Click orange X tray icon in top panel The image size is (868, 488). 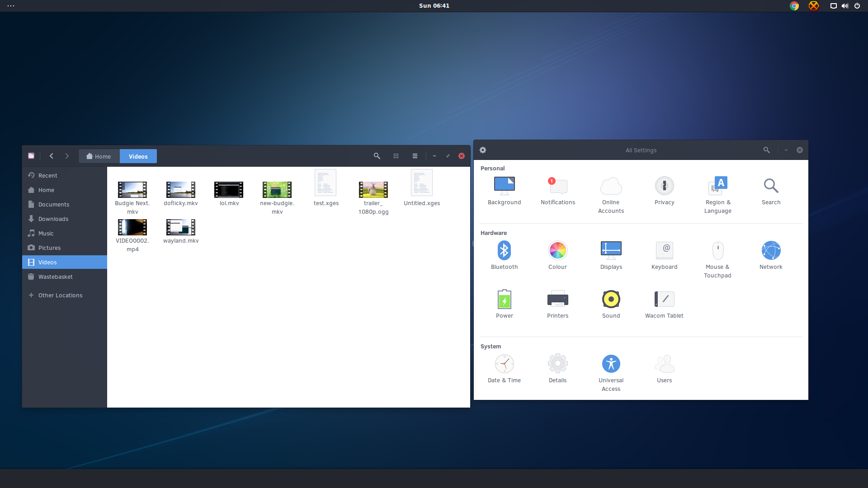click(x=814, y=6)
